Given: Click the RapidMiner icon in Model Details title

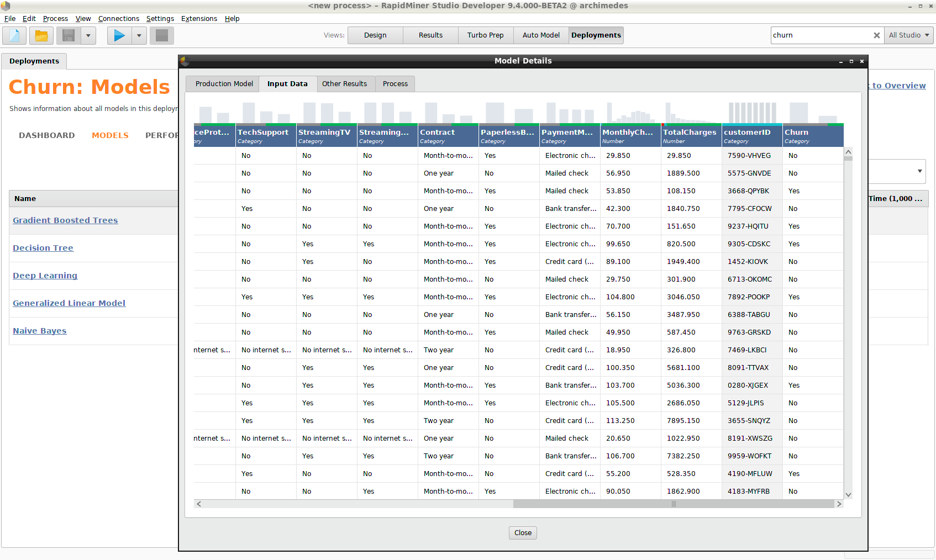Looking at the screenshot, I should [185, 61].
